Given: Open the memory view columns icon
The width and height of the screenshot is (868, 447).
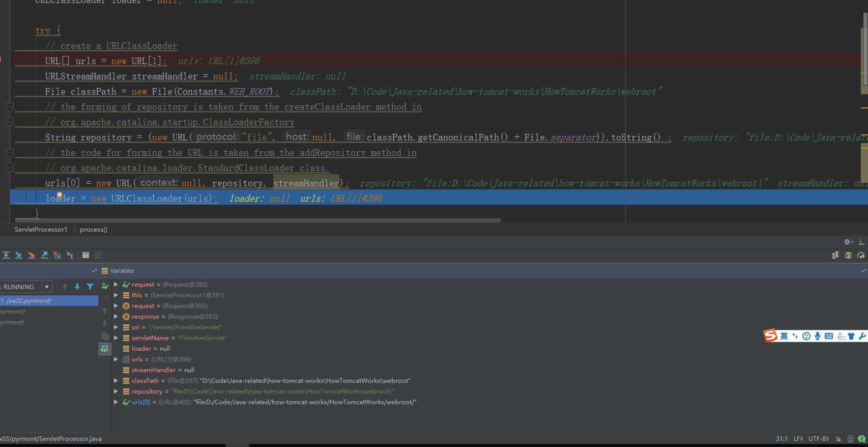Looking at the screenshot, I should [x=835, y=255].
